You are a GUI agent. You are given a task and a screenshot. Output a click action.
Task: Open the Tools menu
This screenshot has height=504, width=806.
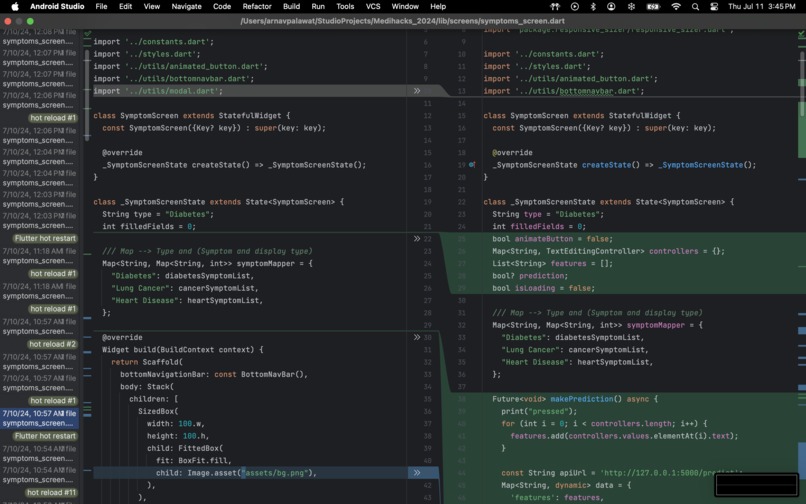pos(345,6)
